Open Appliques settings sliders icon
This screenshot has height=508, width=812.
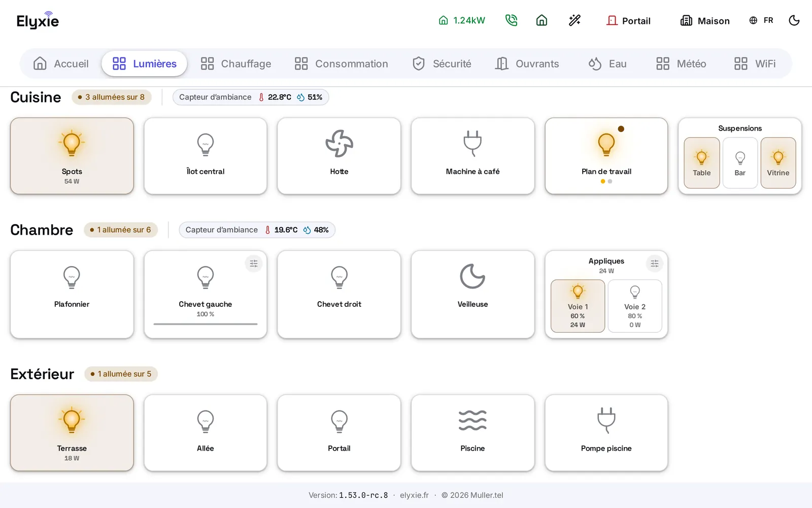coord(655,264)
